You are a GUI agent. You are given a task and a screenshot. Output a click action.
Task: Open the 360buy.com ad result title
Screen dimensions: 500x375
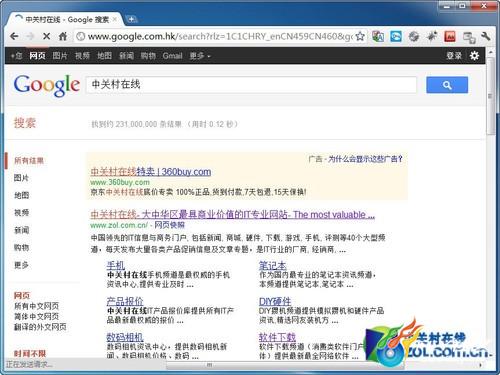pyautogui.click(x=151, y=172)
